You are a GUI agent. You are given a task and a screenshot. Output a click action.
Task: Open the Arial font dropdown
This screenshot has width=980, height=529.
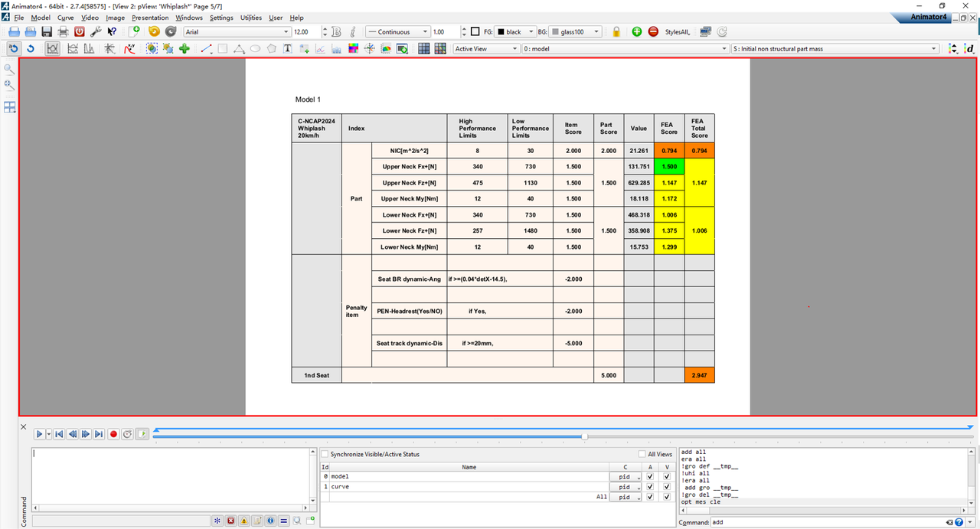click(237, 32)
